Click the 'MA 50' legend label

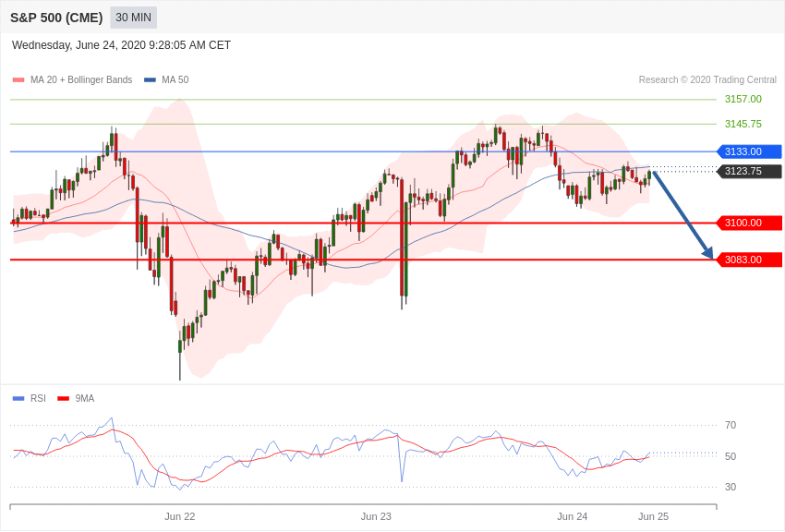click(175, 80)
